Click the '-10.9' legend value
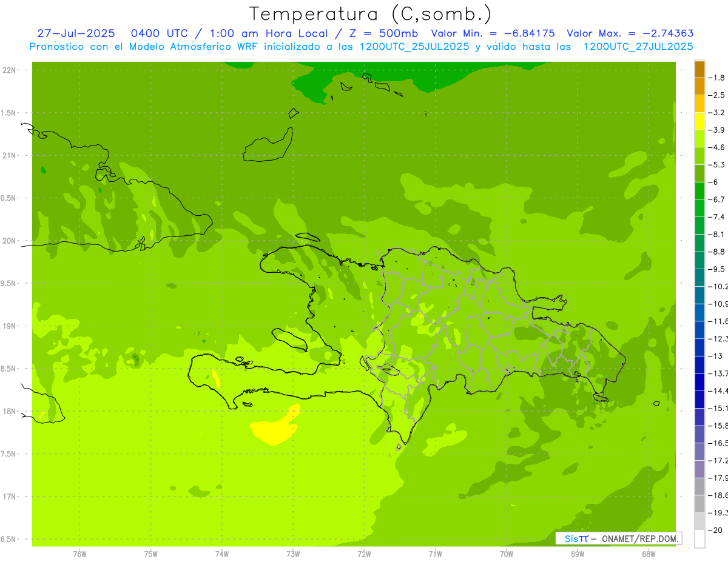This screenshot has height=562, width=728. [x=718, y=304]
